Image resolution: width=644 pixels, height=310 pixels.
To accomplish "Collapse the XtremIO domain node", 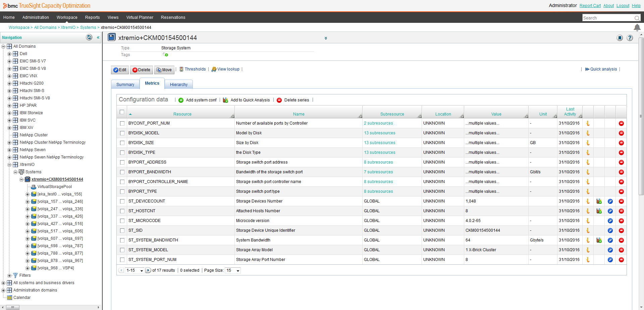I will tap(9, 165).
